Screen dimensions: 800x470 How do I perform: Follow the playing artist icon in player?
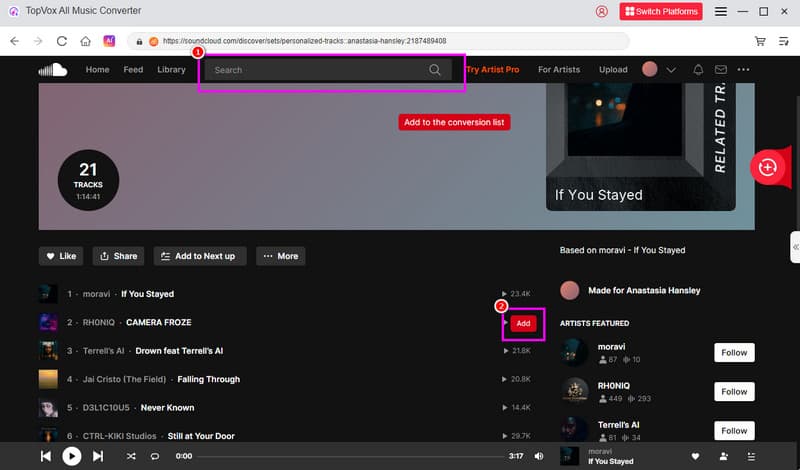(x=723, y=456)
